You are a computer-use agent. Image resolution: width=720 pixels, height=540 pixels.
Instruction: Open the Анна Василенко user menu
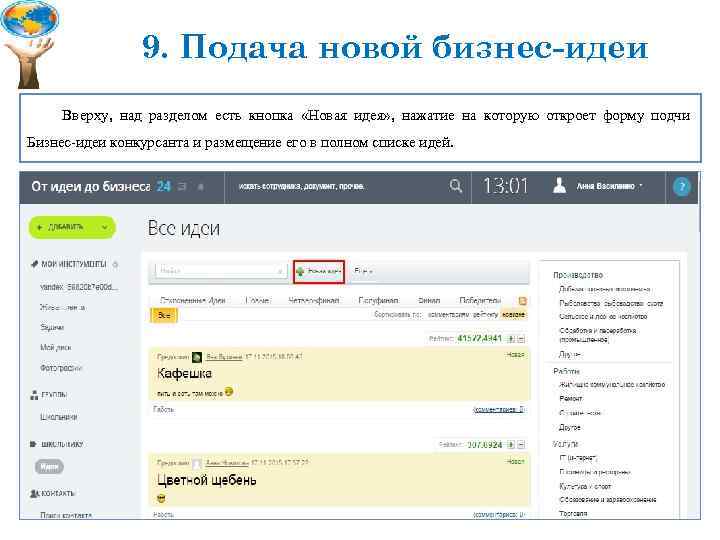click(x=609, y=186)
